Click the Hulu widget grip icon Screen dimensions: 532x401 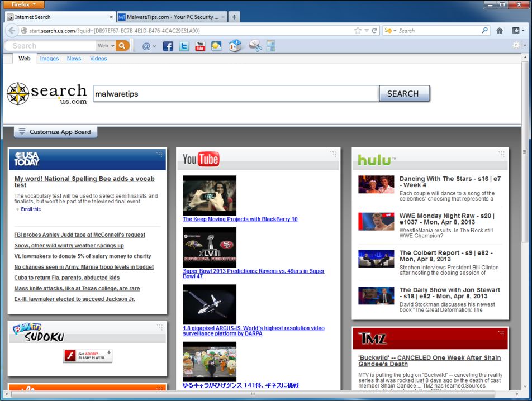[501, 154]
